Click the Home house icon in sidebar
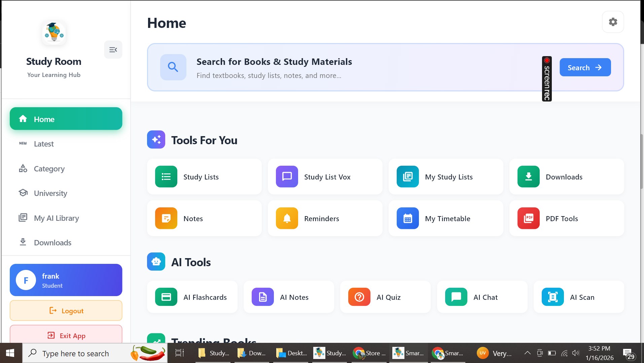 23,119
